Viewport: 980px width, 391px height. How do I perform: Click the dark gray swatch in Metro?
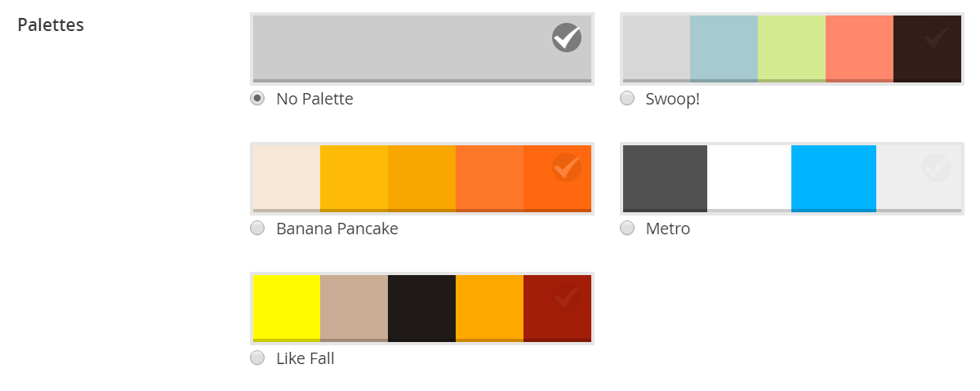coord(665,177)
